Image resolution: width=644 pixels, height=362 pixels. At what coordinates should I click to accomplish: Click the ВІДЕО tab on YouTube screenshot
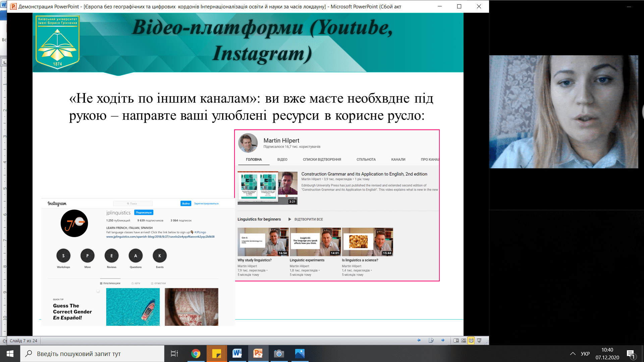(x=282, y=160)
